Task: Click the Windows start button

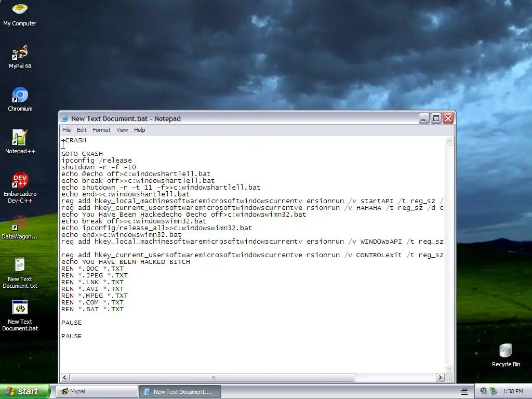Action: (24, 391)
